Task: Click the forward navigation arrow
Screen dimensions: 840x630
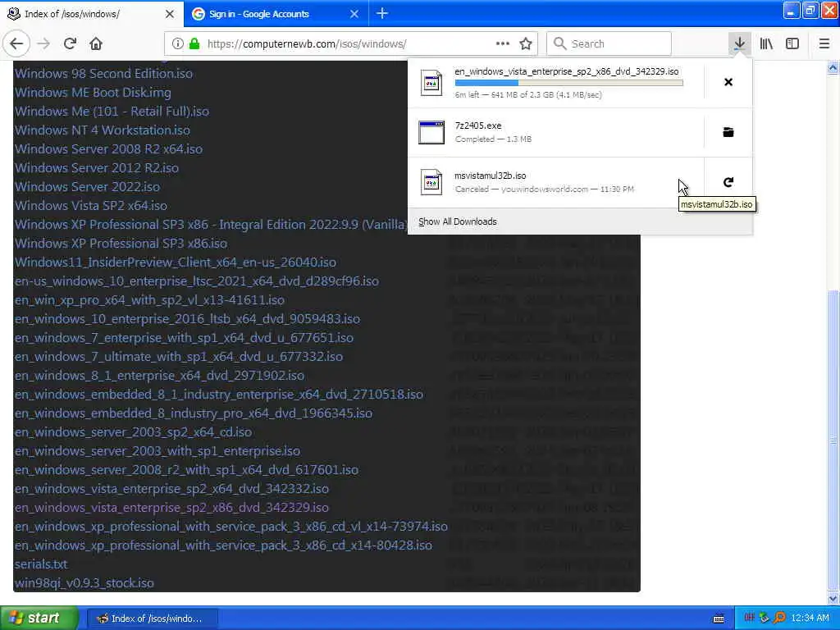Action: pos(43,43)
